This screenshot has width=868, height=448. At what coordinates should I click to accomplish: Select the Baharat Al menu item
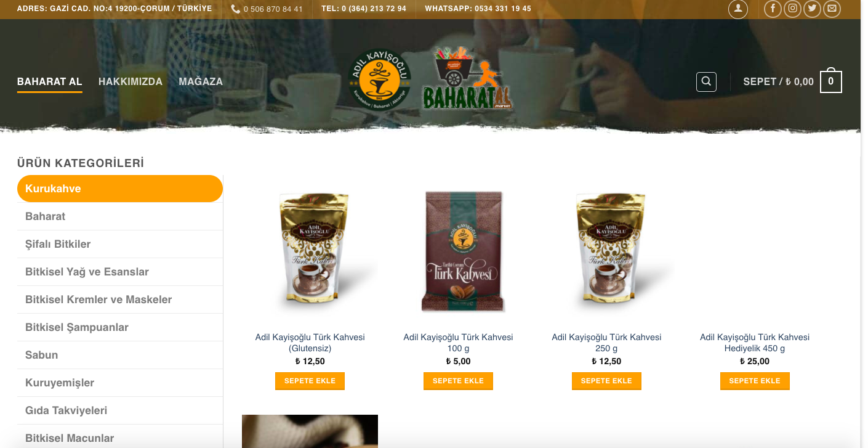click(50, 81)
